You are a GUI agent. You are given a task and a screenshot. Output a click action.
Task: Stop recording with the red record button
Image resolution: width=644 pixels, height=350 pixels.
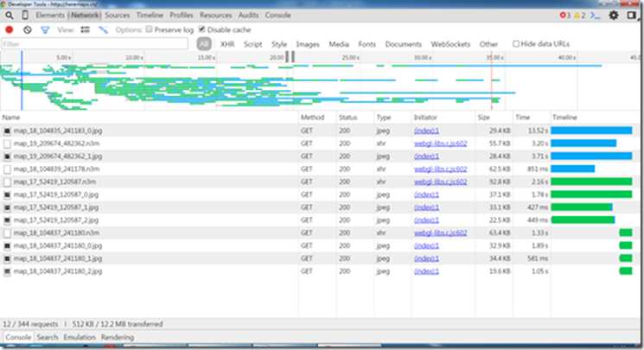pos(9,29)
